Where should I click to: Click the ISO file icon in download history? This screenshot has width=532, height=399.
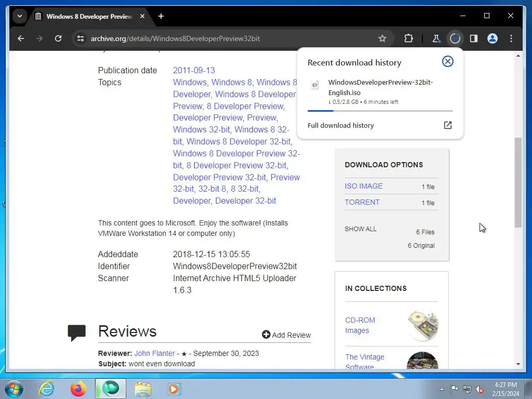pyautogui.click(x=315, y=85)
